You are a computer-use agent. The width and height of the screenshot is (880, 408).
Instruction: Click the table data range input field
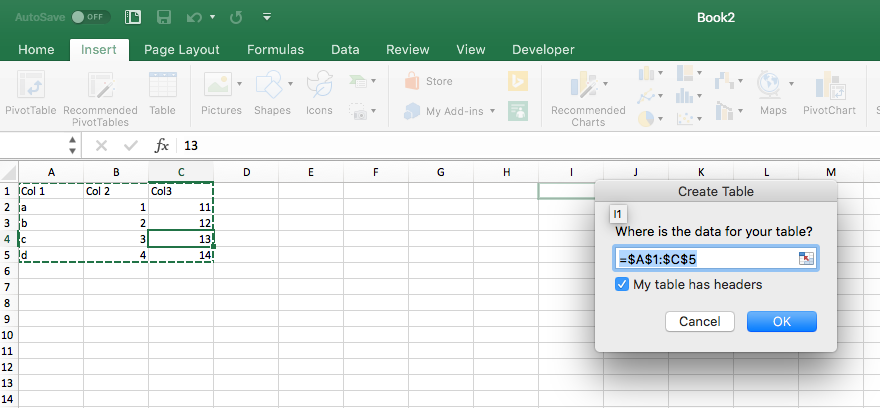coord(705,259)
